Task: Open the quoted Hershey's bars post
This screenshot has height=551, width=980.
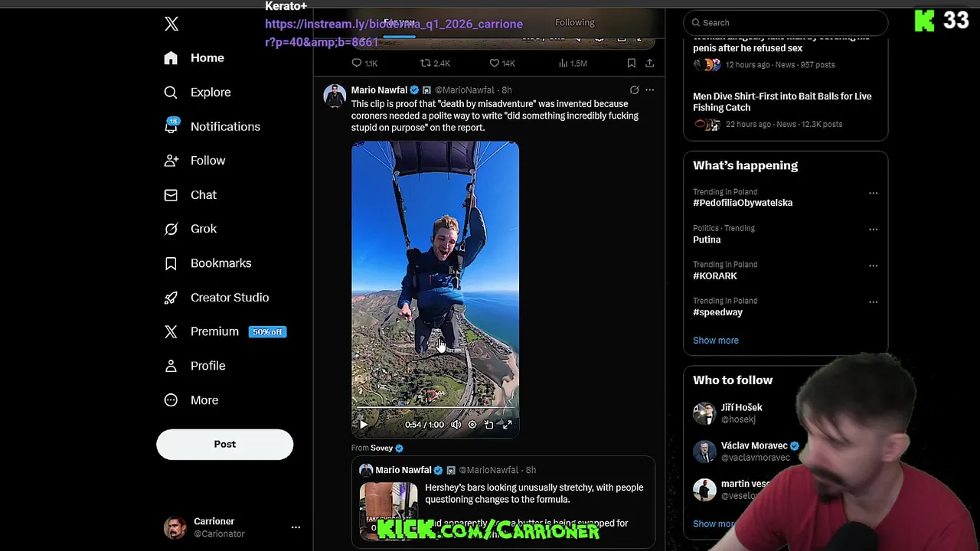Action: click(503, 502)
